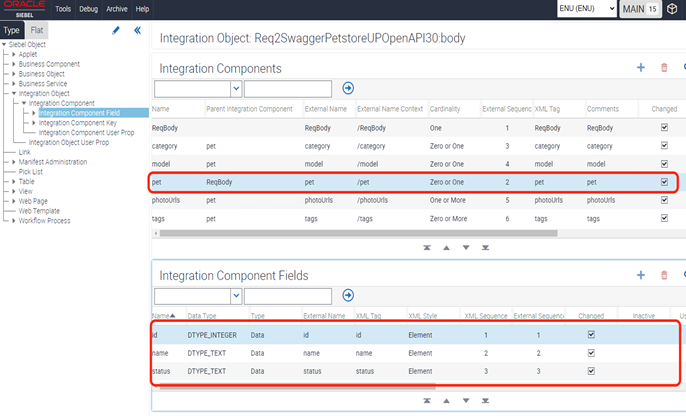Toggle Changed checkbox for ReqBody row

coord(664,127)
